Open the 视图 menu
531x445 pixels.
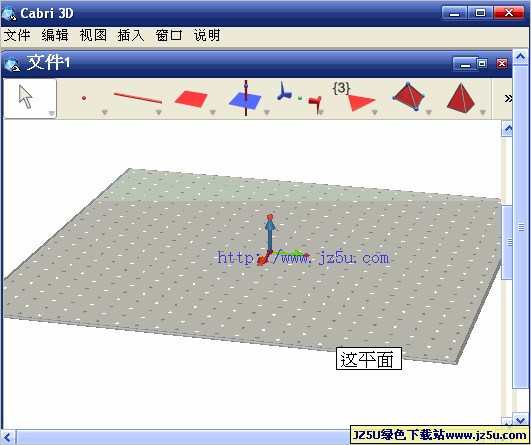[x=93, y=35]
